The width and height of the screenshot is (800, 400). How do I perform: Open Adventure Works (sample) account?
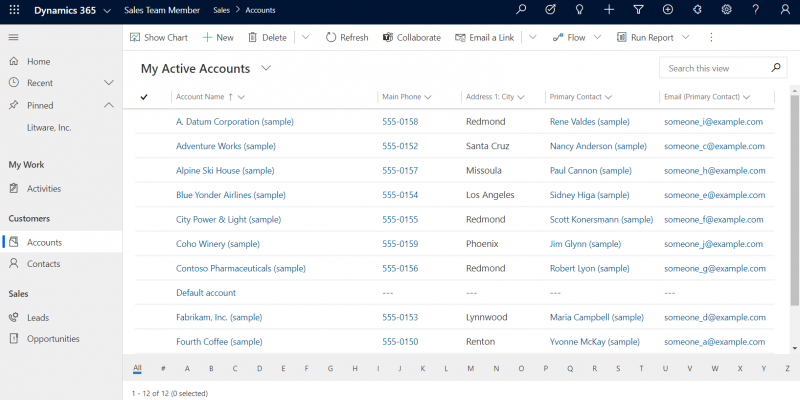[x=226, y=146]
